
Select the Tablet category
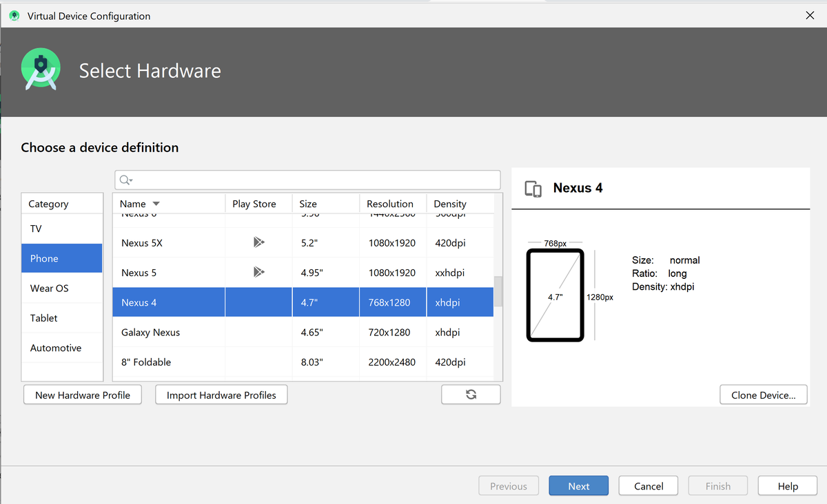point(43,317)
